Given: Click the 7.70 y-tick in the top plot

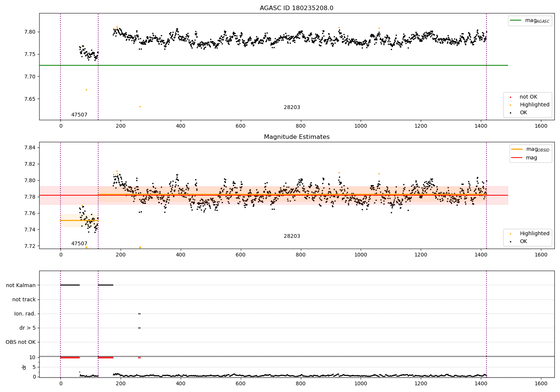Looking at the screenshot, I should pyautogui.click(x=30, y=77).
